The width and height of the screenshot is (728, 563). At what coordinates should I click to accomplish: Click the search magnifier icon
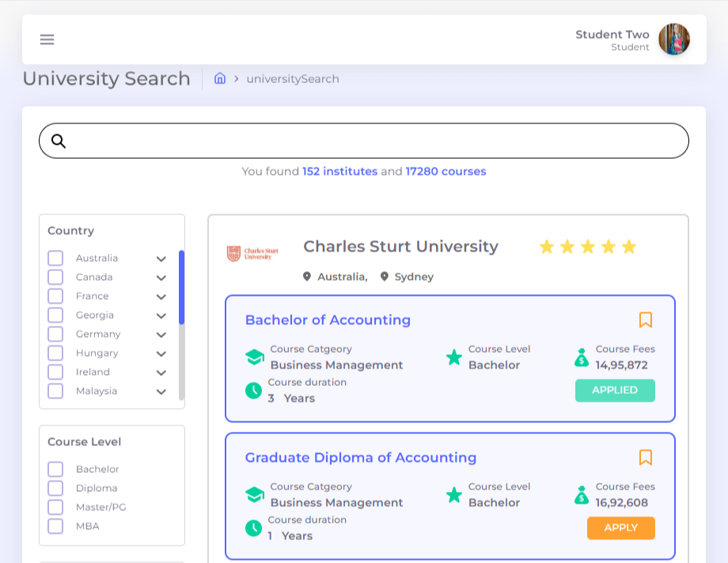pyautogui.click(x=60, y=141)
